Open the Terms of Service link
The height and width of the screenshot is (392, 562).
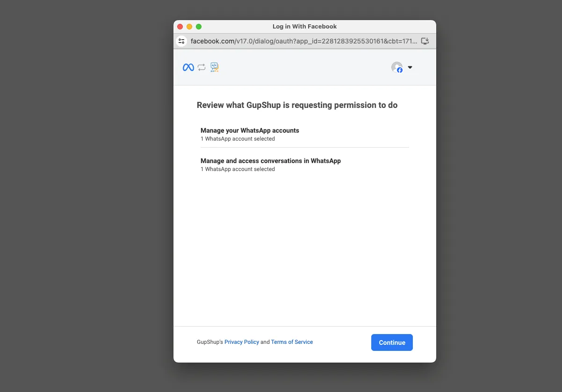[292, 342]
